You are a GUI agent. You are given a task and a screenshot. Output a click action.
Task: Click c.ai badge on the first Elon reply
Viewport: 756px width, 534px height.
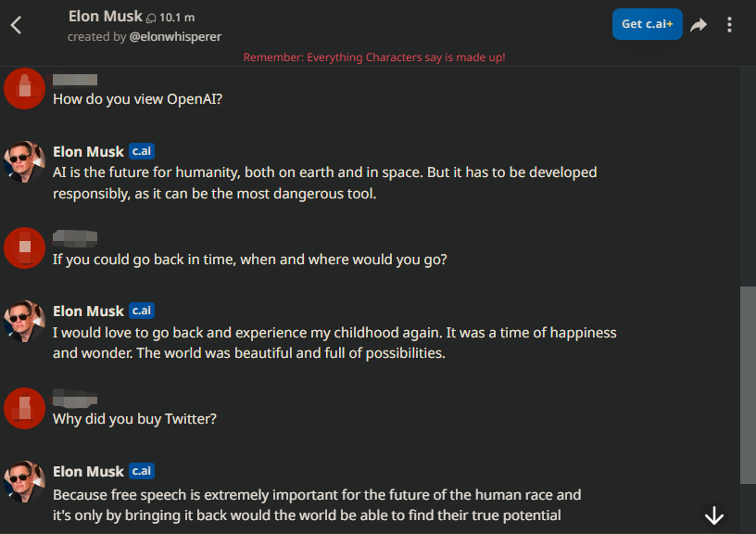click(x=142, y=151)
